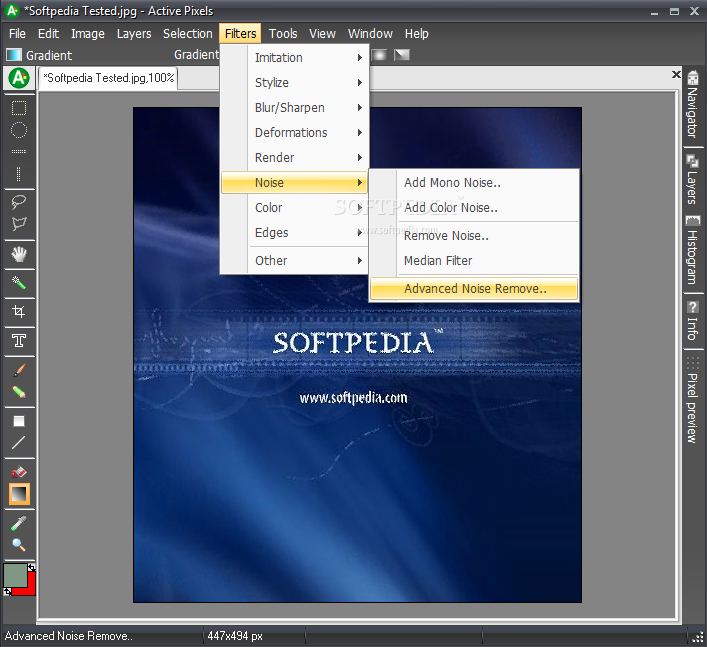Select the single column selection tool

point(18,174)
